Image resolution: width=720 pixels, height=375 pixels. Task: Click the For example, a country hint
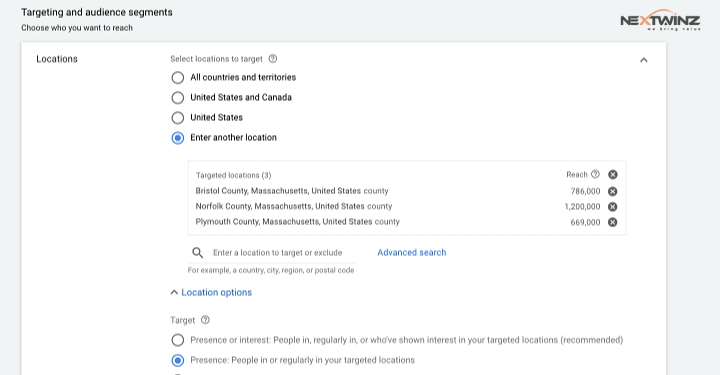coord(271,270)
